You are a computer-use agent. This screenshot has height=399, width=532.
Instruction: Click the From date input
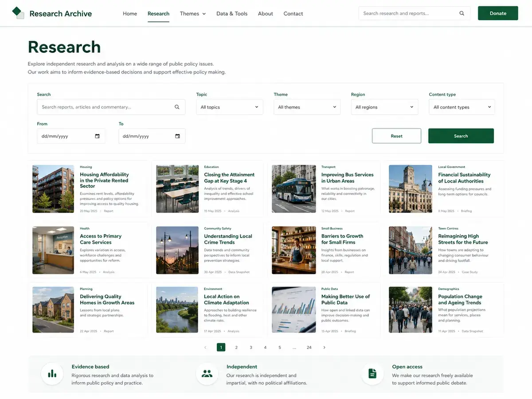pos(71,136)
